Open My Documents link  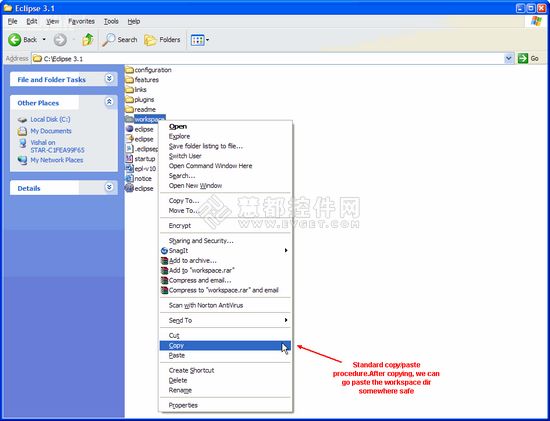[51, 131]
